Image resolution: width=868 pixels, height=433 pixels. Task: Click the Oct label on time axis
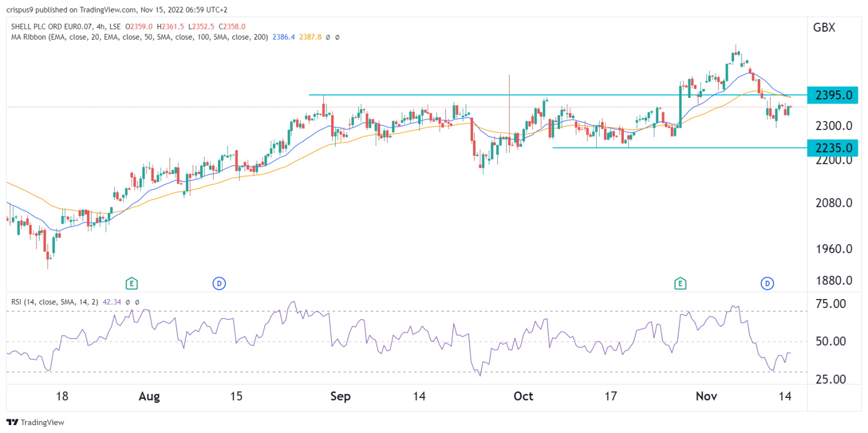click(523, 397)
